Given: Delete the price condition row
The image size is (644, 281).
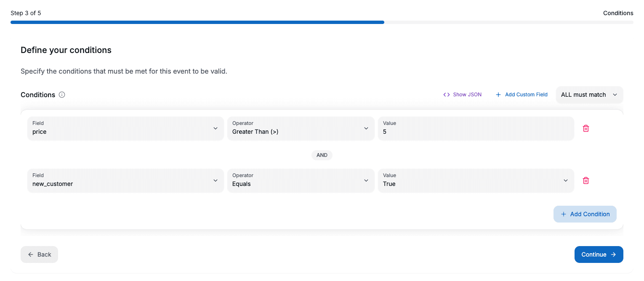Looking at the screenshot, I should (x=585, y=128).
